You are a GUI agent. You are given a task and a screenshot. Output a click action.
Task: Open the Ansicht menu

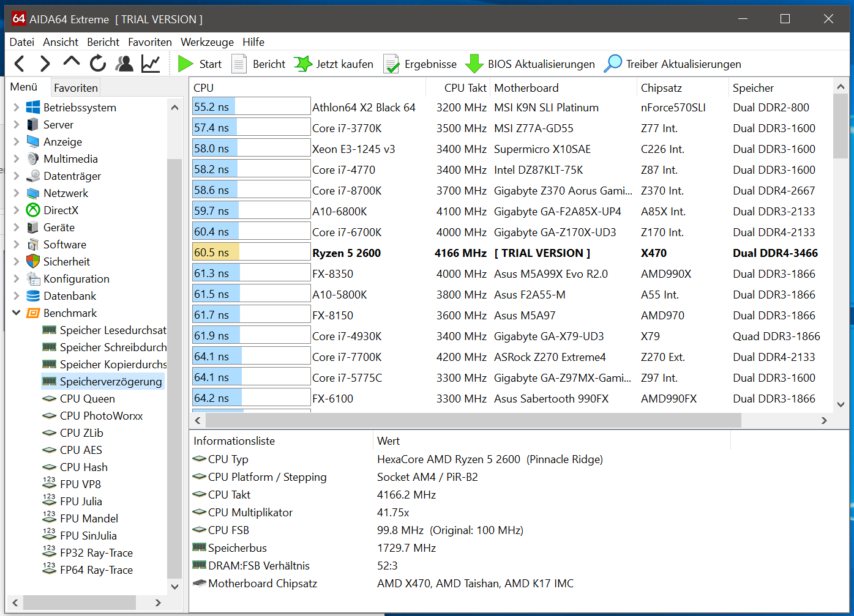[61, 42]
